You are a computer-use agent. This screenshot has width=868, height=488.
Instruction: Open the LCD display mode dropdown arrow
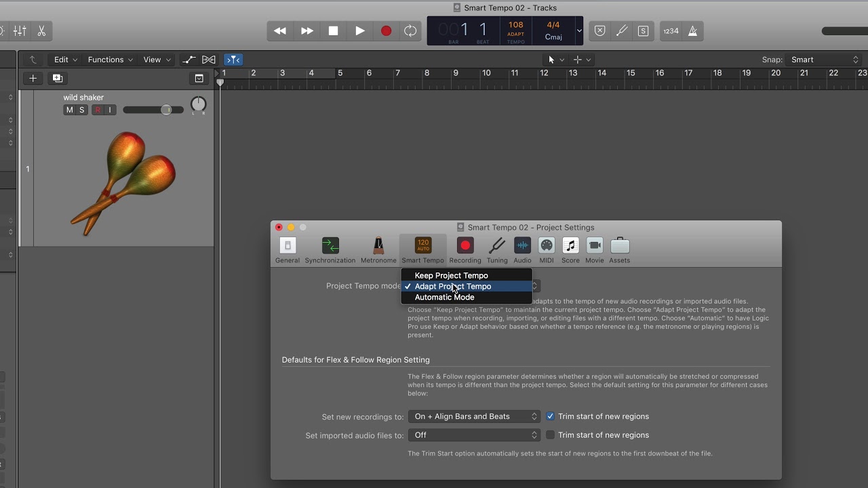click(x=579, y=31)
